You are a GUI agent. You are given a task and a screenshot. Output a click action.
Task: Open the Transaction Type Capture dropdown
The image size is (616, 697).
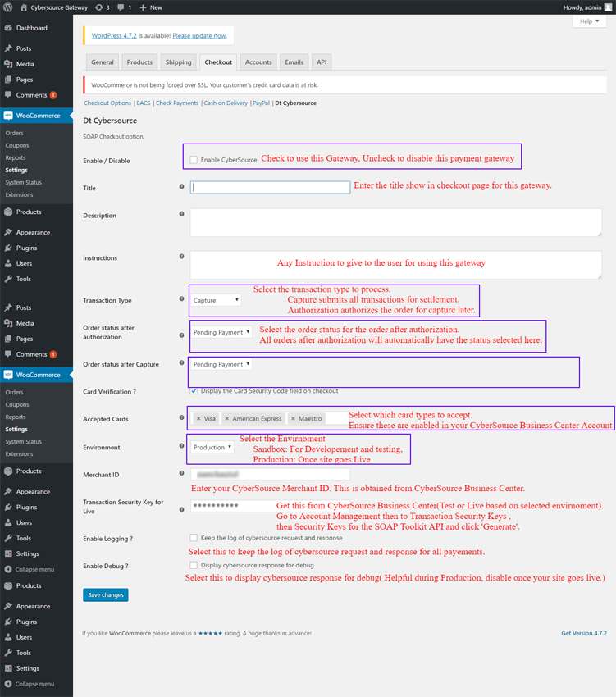click(217, 300)
